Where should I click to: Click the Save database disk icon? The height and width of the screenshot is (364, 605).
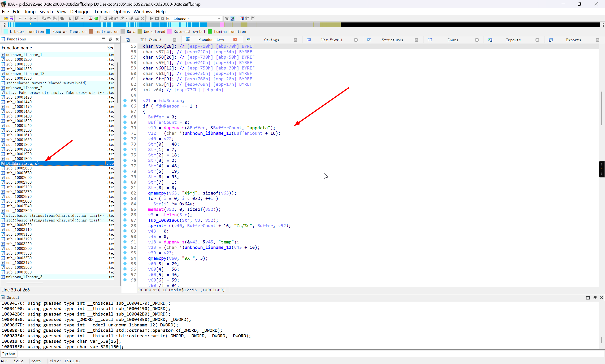[11, 18]
